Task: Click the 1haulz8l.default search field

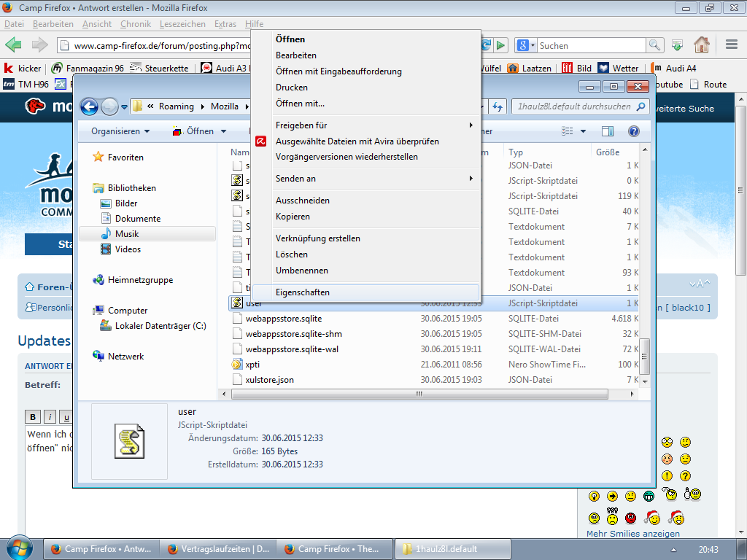Action: [x=573, y=106]
